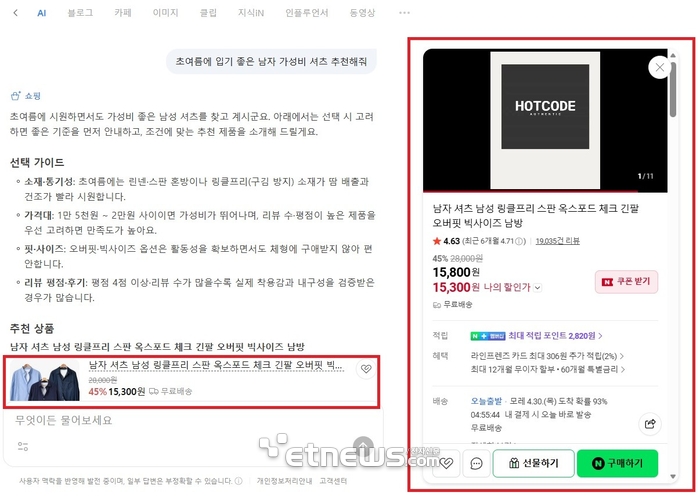This screenshot has width=700, height=496.
Task: Switch to the 블로그 tab
Action: (80, 13)
